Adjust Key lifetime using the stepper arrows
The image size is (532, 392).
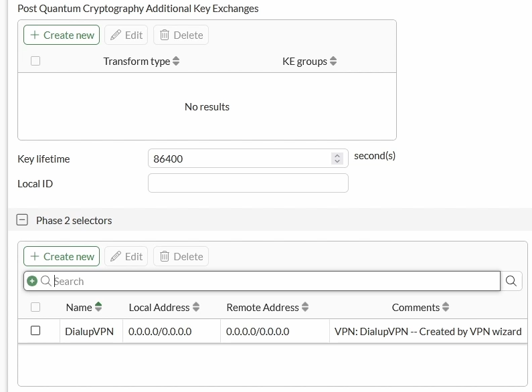coord(337,159)
